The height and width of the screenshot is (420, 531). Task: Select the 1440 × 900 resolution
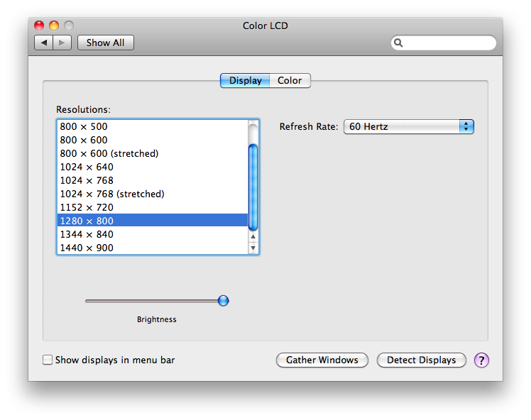(153, 248)
